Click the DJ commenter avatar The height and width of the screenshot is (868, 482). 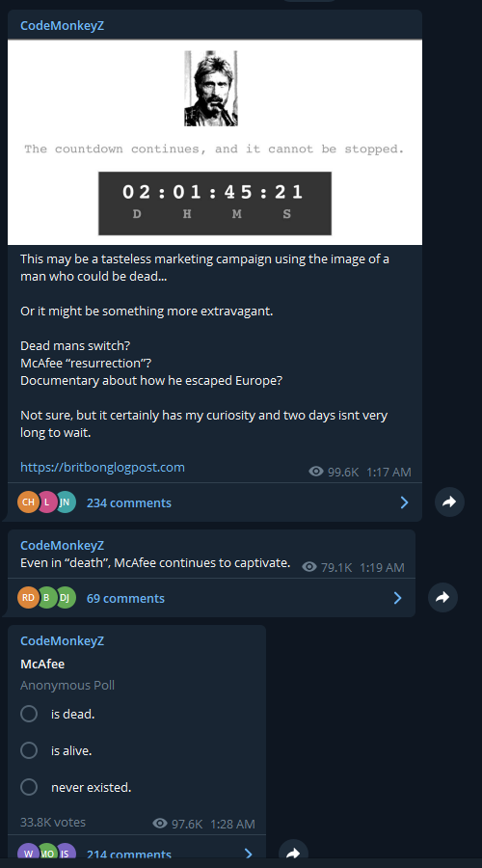click(x=65, y=597)
